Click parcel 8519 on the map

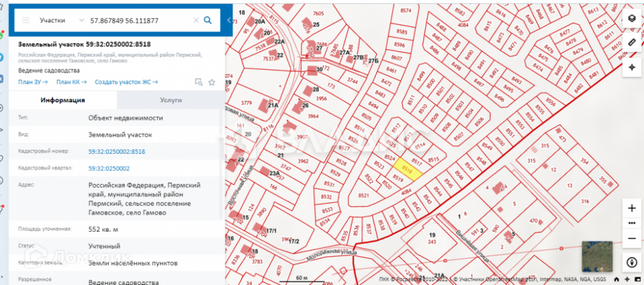tap(397, 178)
